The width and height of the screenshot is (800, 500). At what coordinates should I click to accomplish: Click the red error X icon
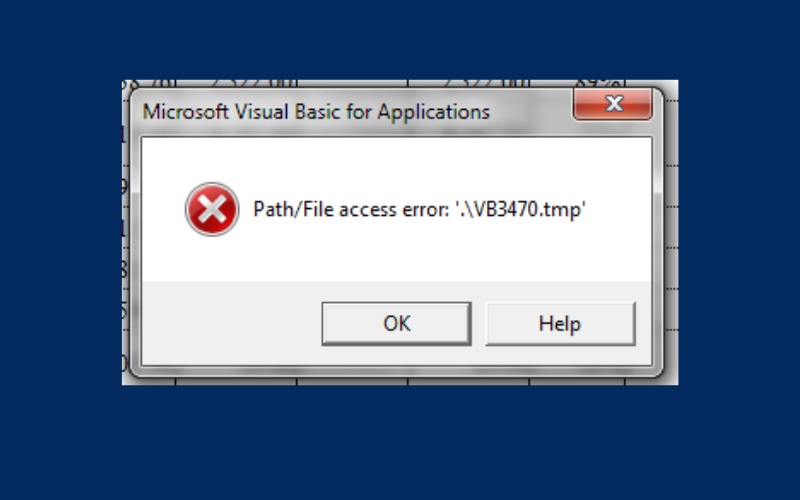point(211,209)
